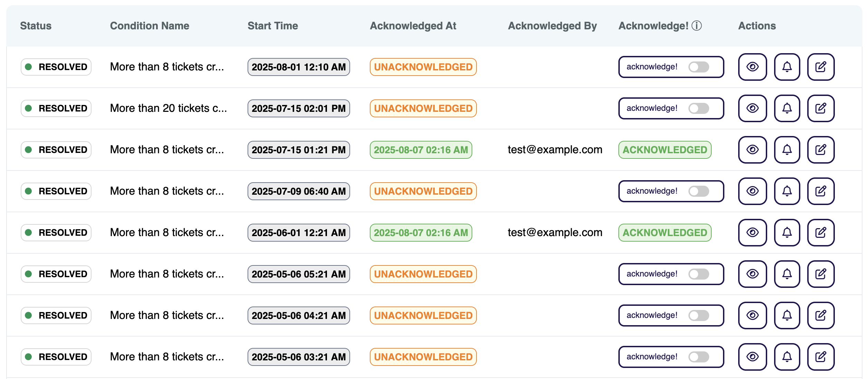Image resolution: width=868 pixels, height=379 pixels.
Task: Click eye view icon for 2025-07-09 06:40 AM row
Action: pyautogui.click(x=752, y=191)
